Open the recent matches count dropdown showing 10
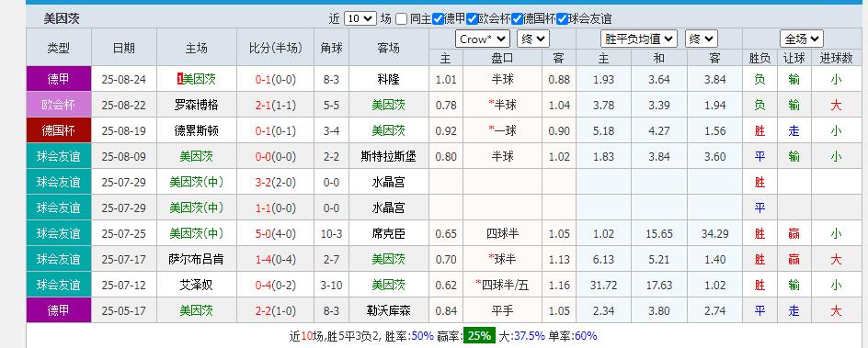 [x=360, y=18]
